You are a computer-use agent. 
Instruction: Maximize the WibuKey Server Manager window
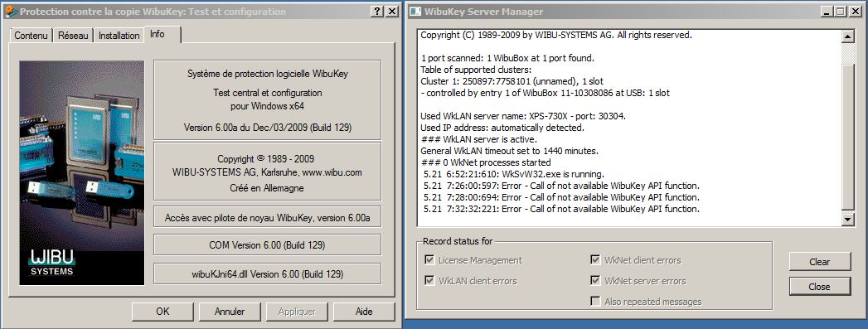point(841,11)
